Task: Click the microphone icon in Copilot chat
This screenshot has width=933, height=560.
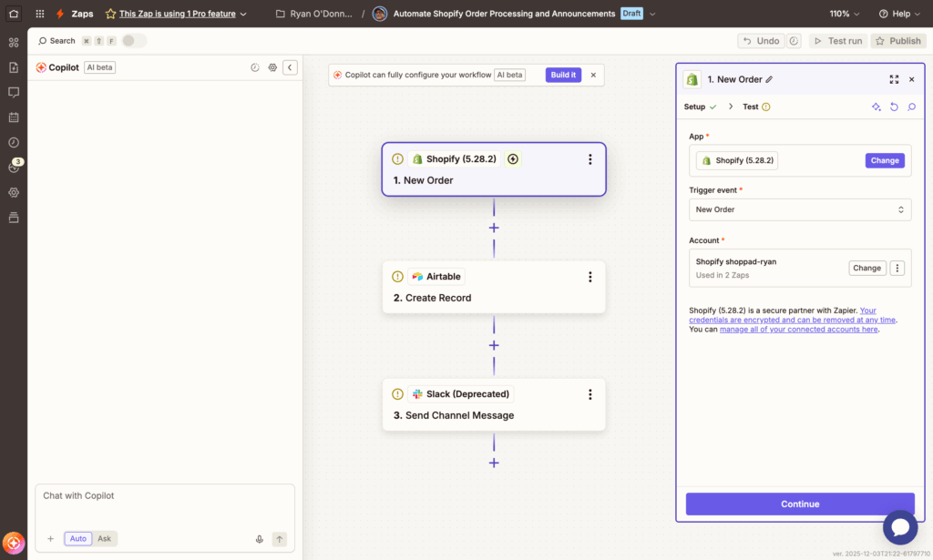Action: tap(260, 539)
